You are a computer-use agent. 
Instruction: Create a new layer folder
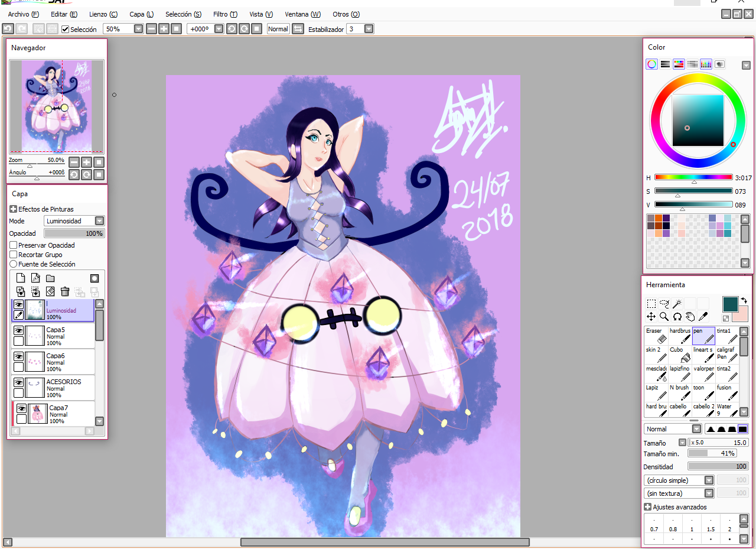[50, 278]
